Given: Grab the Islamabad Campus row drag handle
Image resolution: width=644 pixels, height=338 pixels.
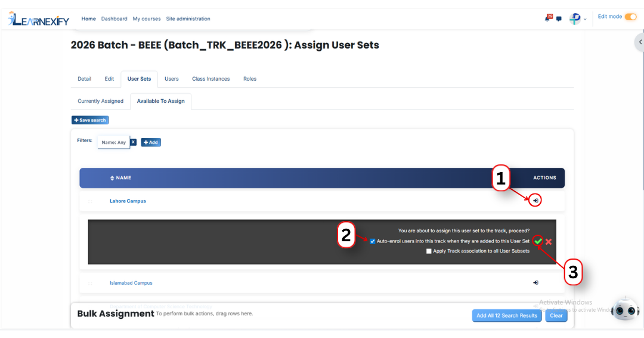Looking at the screenshot, I should pyautogui.click(x=90, y=283).
